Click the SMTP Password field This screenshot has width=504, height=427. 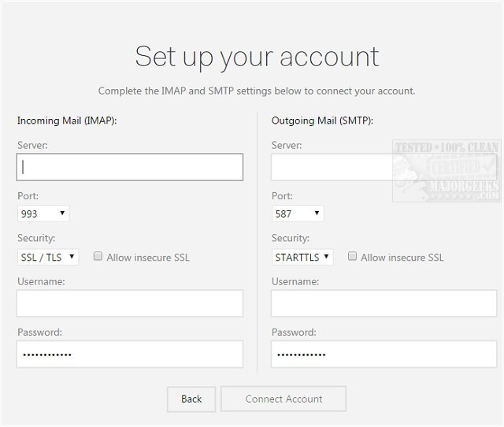[x=384, y=355]
